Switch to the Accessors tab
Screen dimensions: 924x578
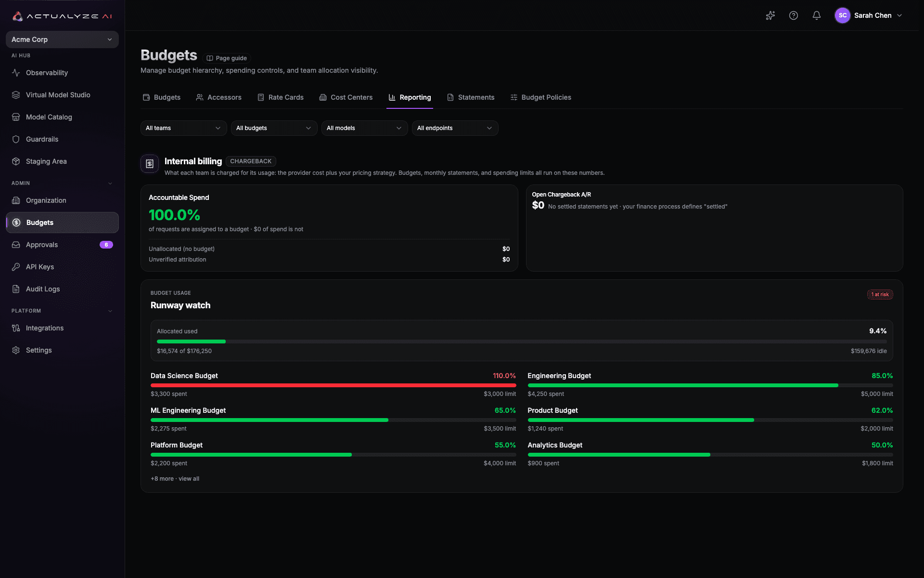(x=219, y=97)
